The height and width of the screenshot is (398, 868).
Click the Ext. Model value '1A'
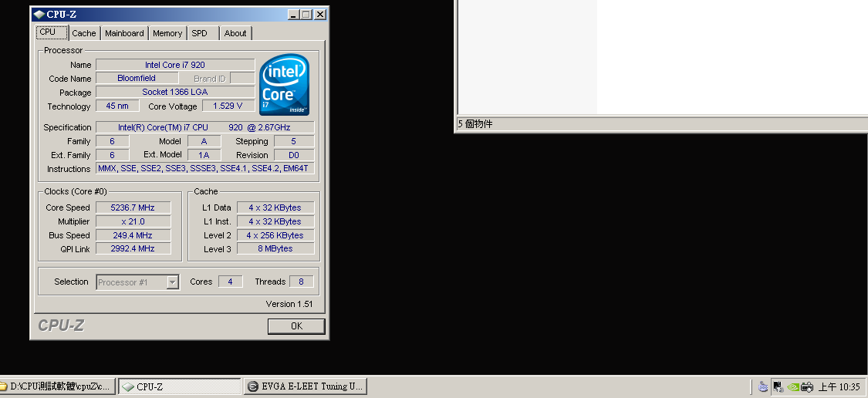pos(204,155)
